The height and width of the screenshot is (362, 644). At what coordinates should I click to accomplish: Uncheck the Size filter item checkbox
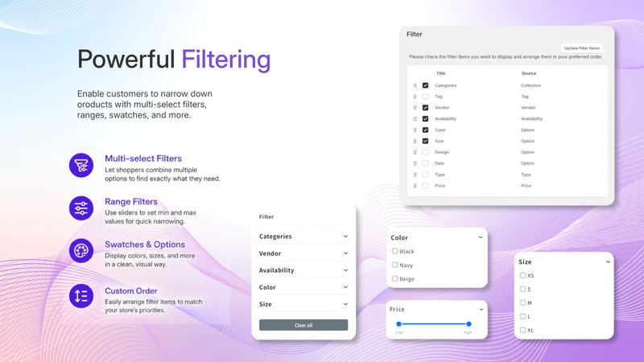426,141
